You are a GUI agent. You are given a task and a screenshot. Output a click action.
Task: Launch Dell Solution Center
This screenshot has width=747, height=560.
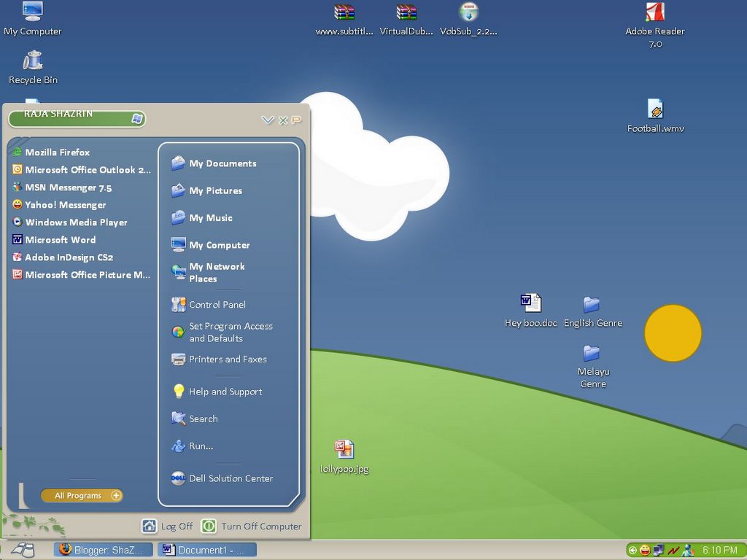[x=222, y=478]
